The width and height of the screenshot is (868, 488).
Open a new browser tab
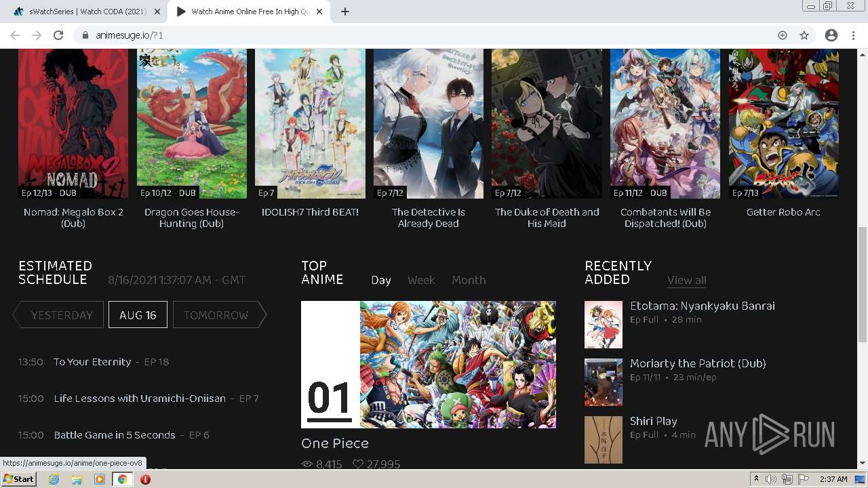[x=345, y=12]
